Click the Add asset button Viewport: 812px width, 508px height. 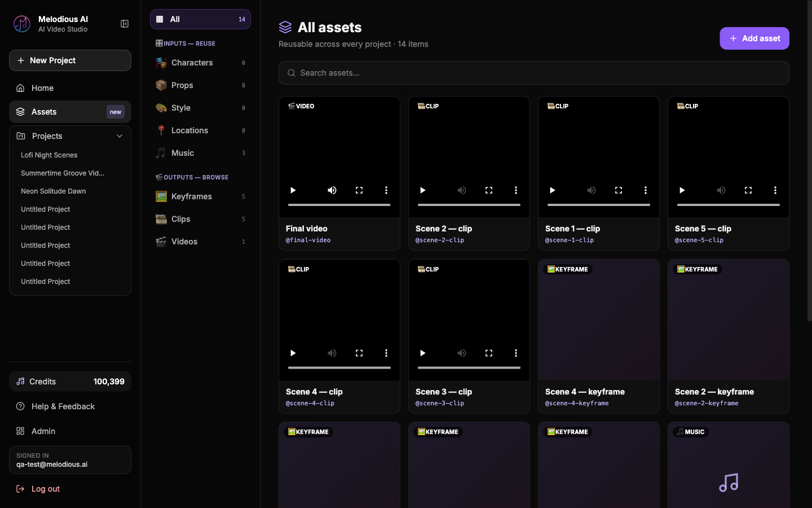point(754,38)
